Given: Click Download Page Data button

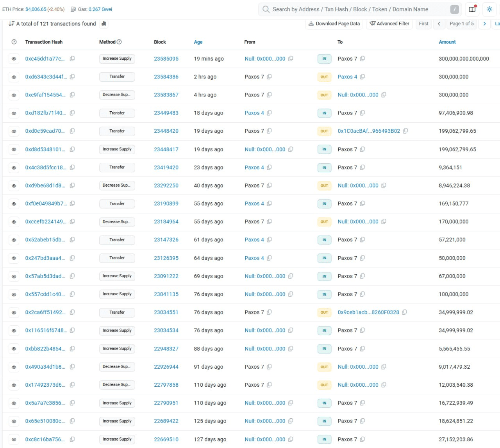Looking at the screenshot, I should pos(334,24).
